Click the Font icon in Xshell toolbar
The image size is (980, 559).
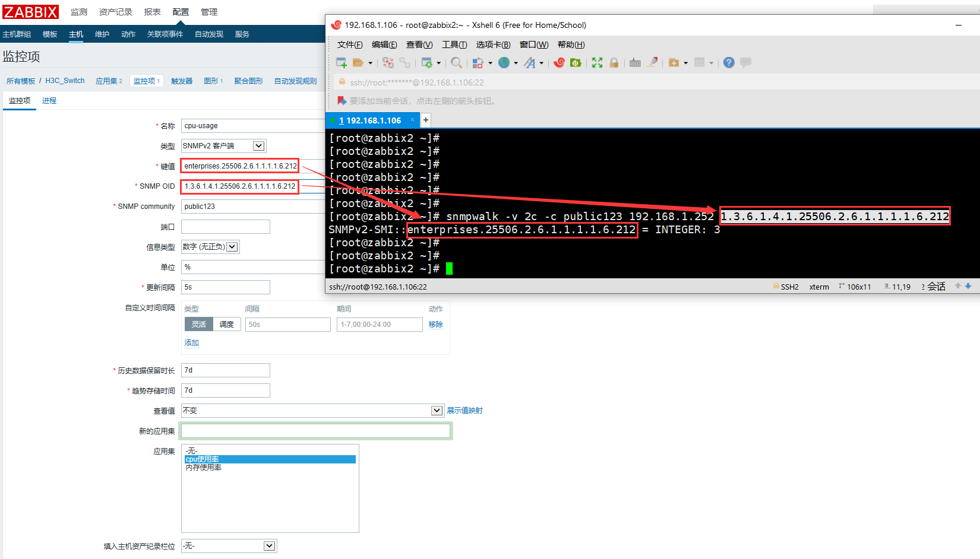[530, 63]
